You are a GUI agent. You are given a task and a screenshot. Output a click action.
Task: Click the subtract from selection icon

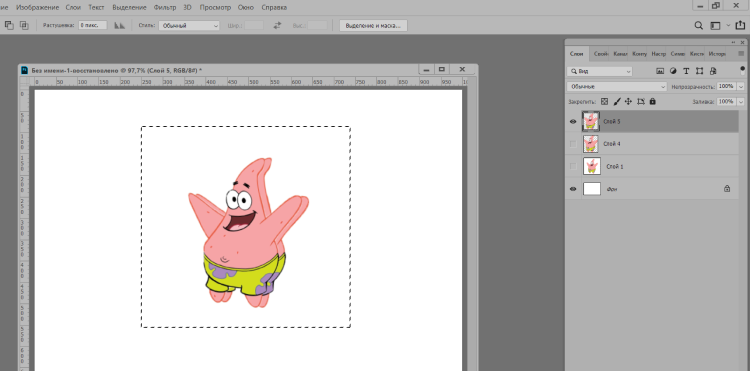(9, 25)
